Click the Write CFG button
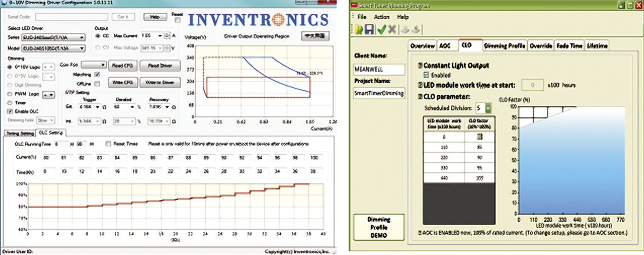This screenshot has height=255, width=644. pos(122,82)
